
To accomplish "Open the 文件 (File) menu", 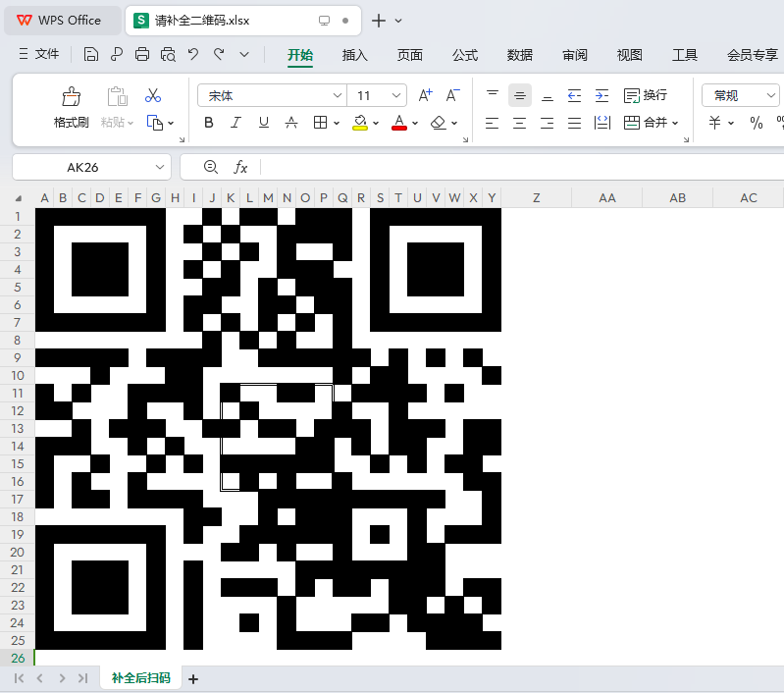I will [x=39, y=54].
